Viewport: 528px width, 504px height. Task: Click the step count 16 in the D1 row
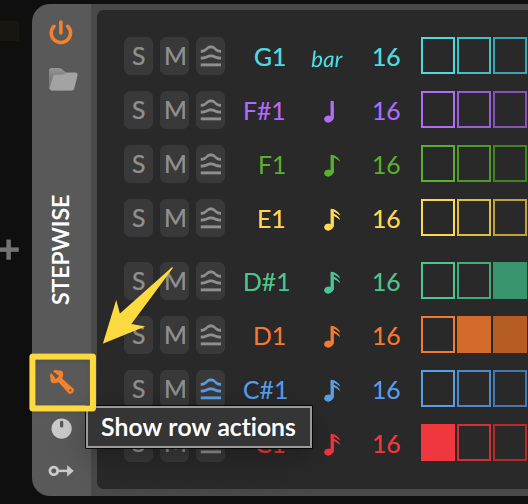[x=387, y=336]
